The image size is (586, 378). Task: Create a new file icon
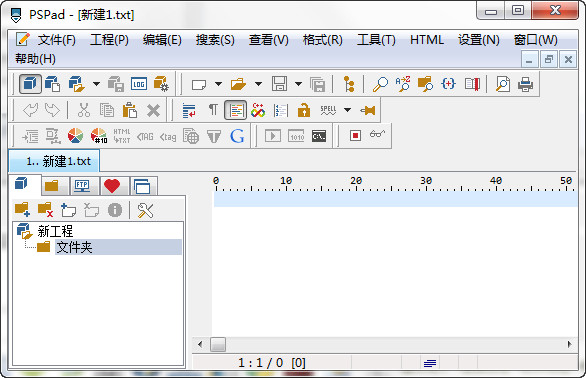(199, 84)
